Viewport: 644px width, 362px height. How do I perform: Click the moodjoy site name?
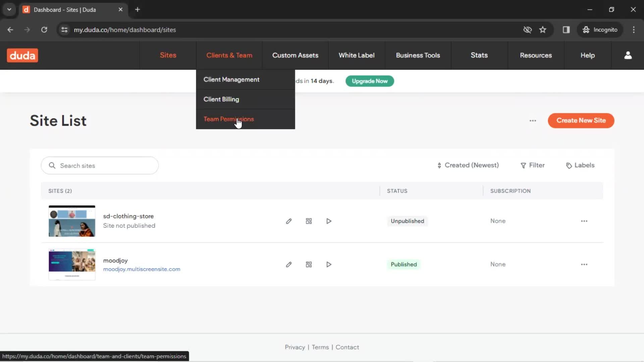(115, 260)
